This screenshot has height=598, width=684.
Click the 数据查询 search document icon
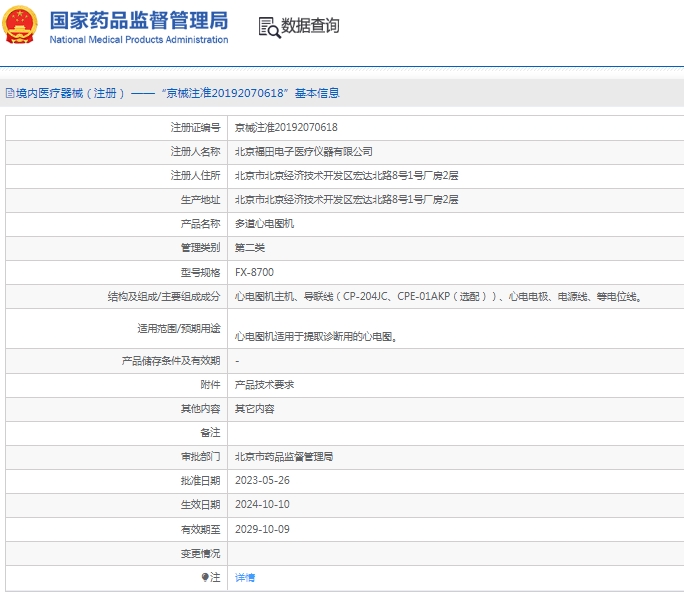(x=269, y=27)
